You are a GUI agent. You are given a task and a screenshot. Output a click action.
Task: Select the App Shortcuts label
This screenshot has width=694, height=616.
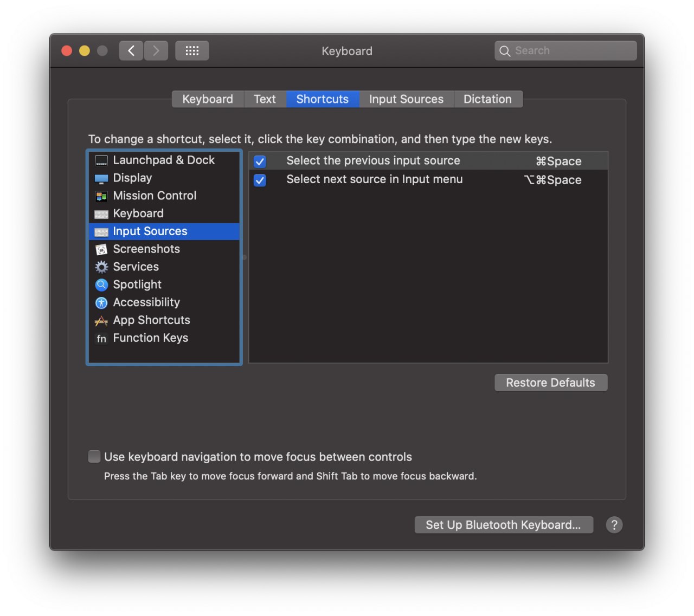[x=151, y=321]
